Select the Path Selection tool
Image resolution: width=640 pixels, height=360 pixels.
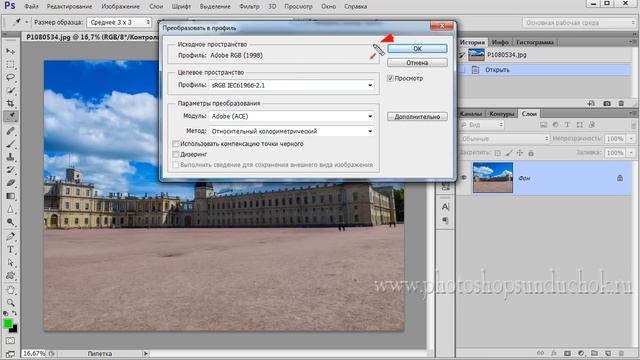(x=11, y=263)
